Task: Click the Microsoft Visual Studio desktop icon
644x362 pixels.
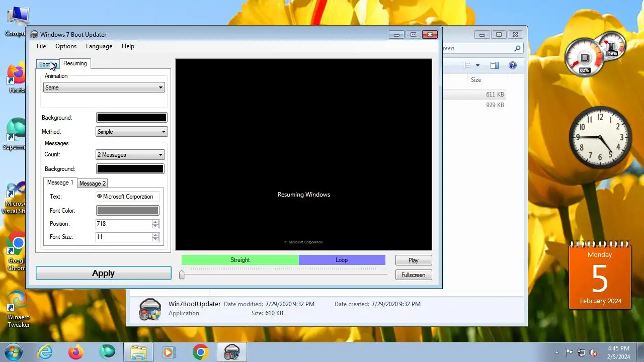Action: coord(15,199)
